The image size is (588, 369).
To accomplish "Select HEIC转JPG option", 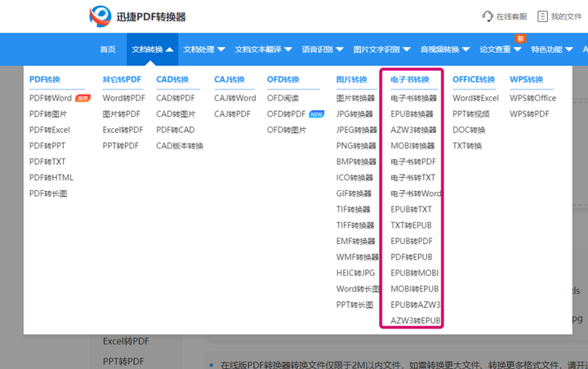I will pyautogui.click(x=355, y=273).
